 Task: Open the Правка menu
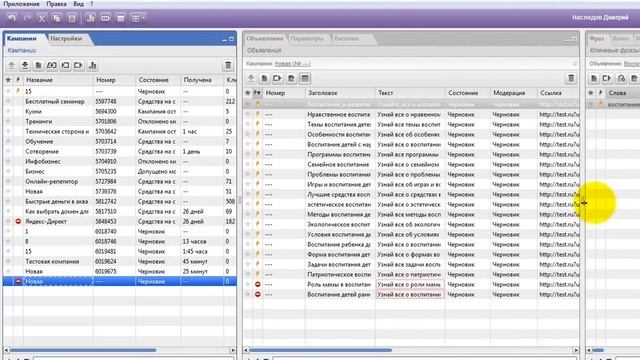point(56,4)
